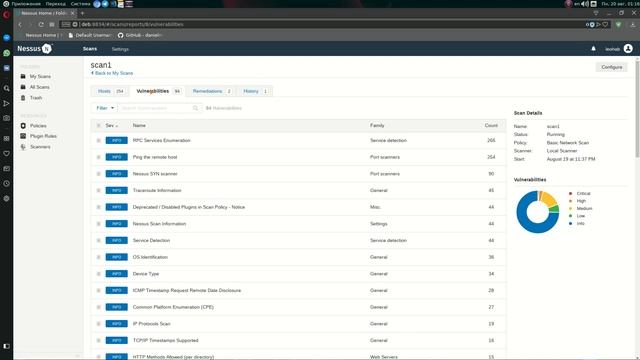Screen dimensions: 640x360
Task: Check the Nessus SYN scanner row checkbox
Action: (x=98, y=174)
